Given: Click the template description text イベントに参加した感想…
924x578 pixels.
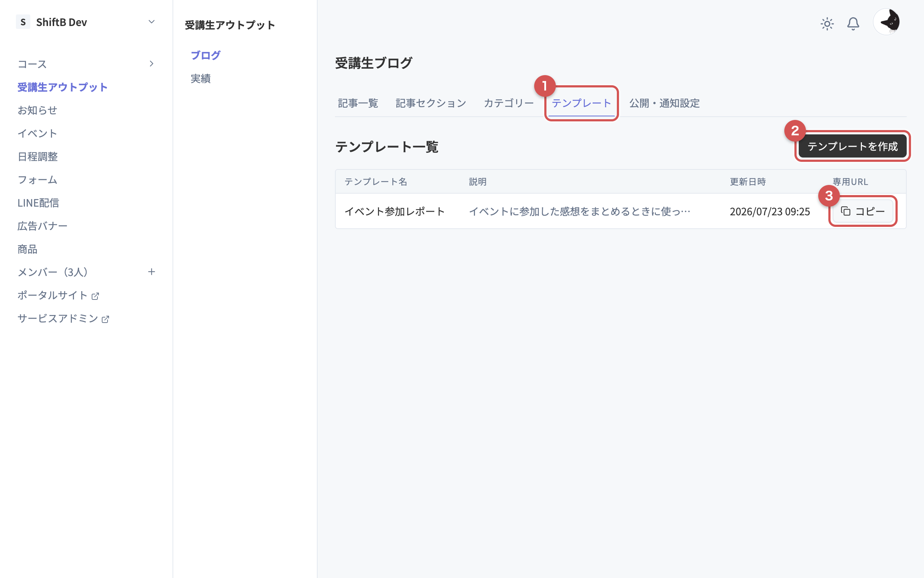Looking at the screenshot, I should point(579,211).
